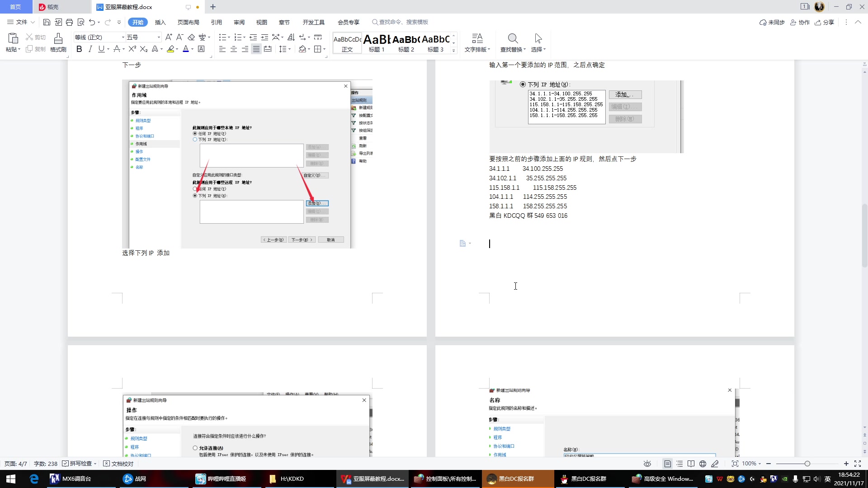Open the 文件 menu
868x488 pixels.
click(x=21, y=22)
